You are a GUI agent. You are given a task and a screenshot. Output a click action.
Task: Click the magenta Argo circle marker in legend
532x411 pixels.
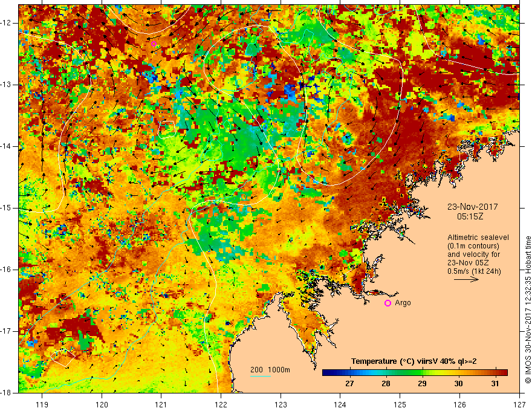pos(388,303)
